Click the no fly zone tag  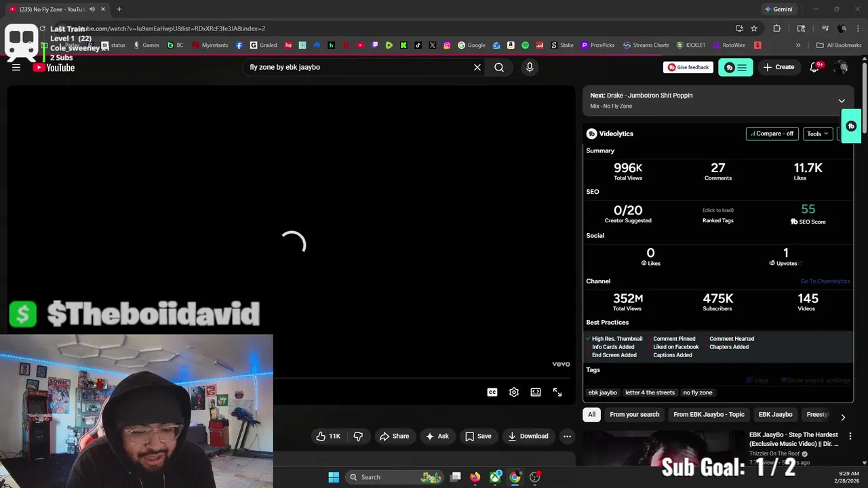coord(698,392)
